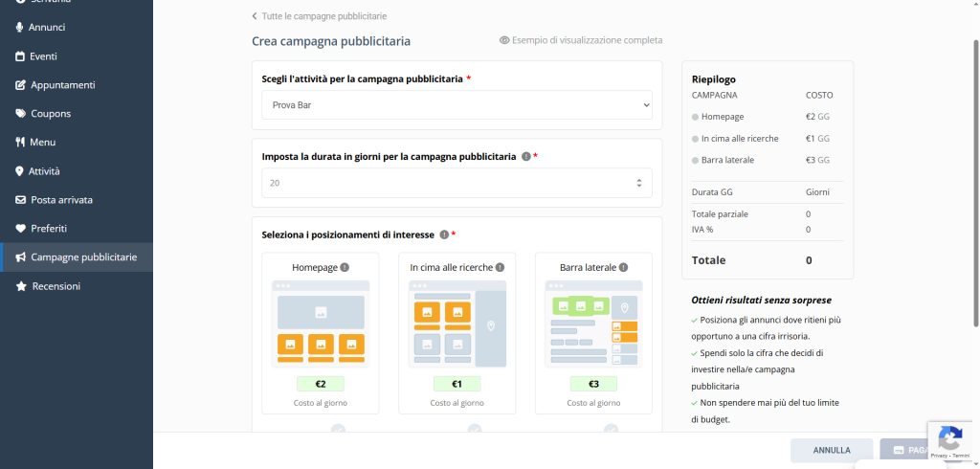Click the Eventi calendar icon
Viewport: 980px width, 469px height.
pos(20,56)
